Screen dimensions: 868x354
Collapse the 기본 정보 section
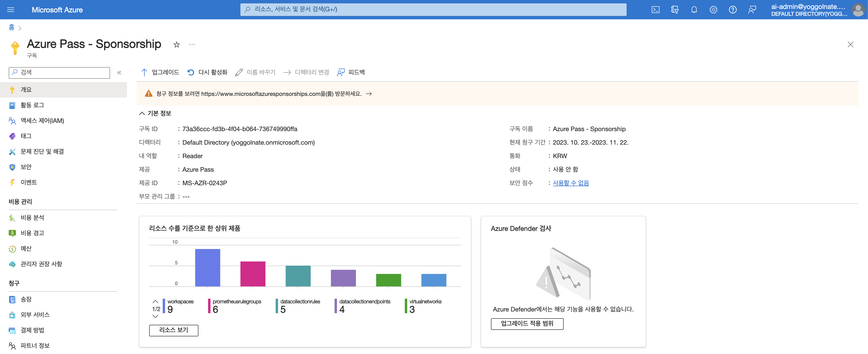tap(142, 113)
